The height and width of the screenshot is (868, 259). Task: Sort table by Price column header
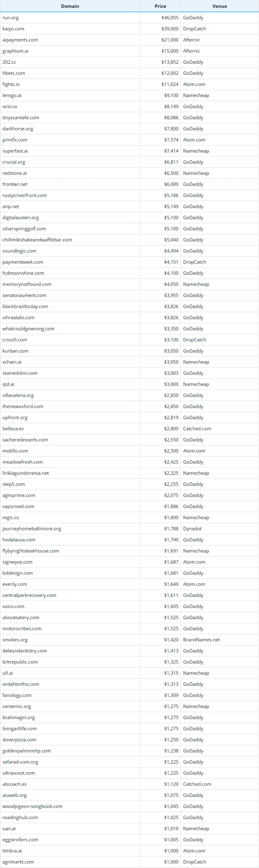tap(160, 6)
